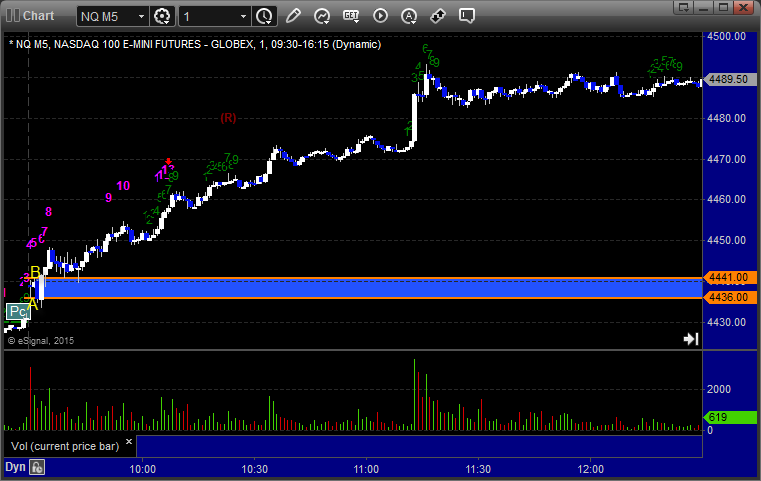Click the current price label 4489.50
761x481 pixels.
[730, 79]
